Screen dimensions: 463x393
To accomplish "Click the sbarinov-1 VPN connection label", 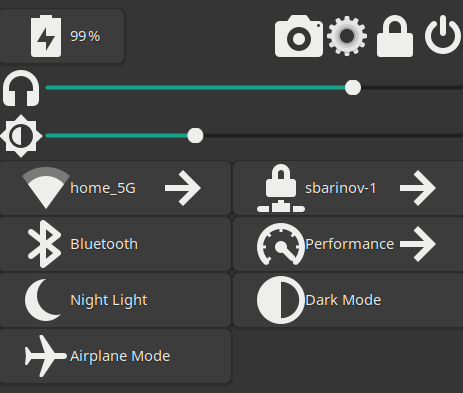I will tap(340, 188).
